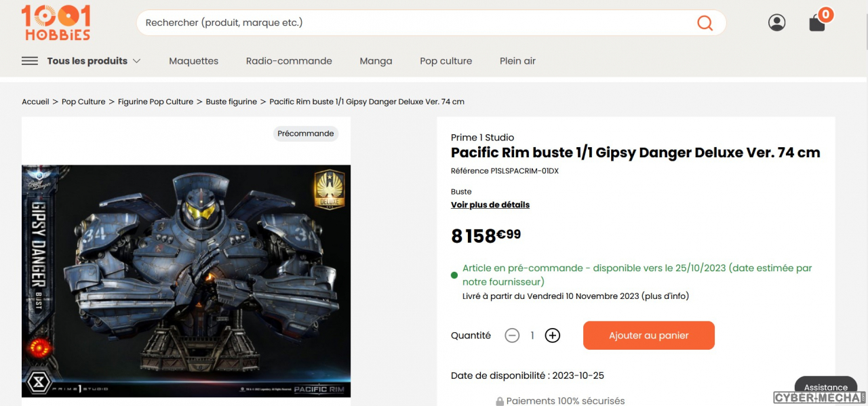868x406 pixels.
Task: Open the Buste figurine breadcrumb
Action: tap(231, 102)
